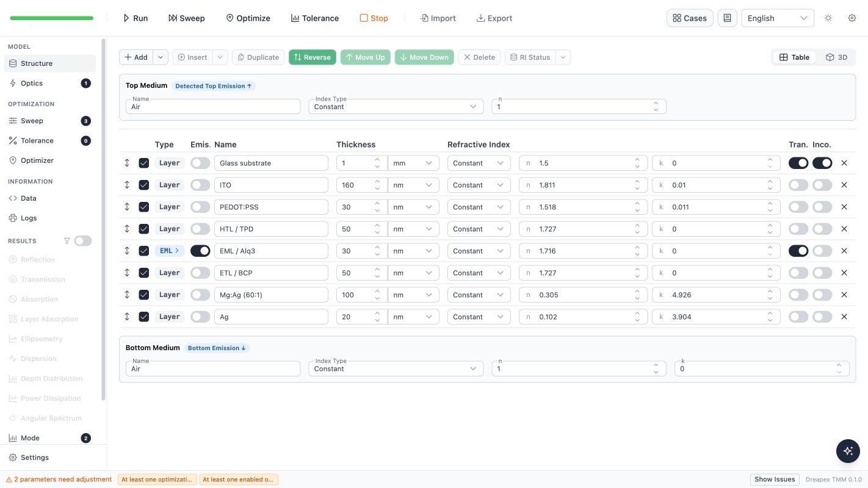The width and height of the screenshot is (868, 488).
Task: Click the Reverse button
Action: (x=313, y=57)
